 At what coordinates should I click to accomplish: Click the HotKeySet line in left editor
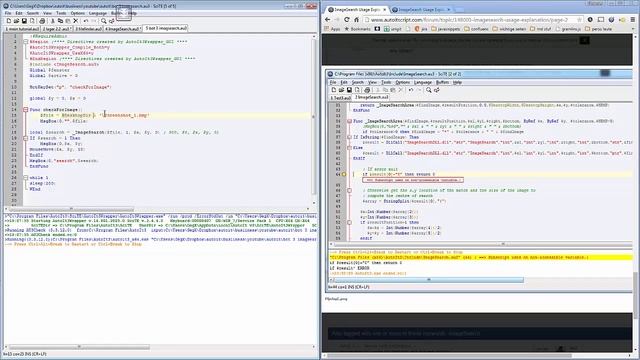coord(70,87)
